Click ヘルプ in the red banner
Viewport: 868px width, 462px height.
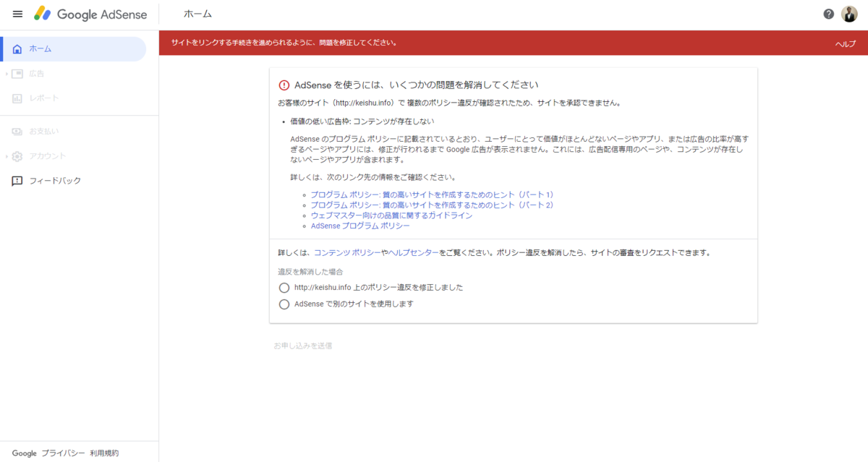point(846,43)
